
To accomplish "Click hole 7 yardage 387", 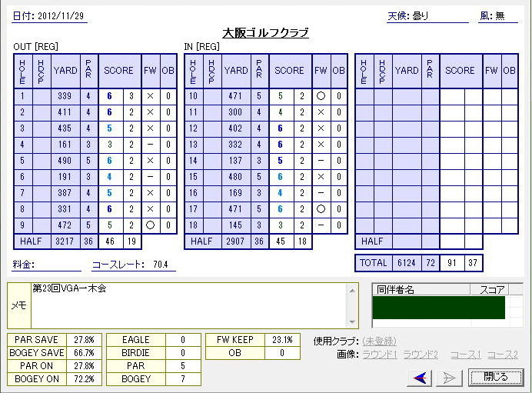I will click(65, 193).
